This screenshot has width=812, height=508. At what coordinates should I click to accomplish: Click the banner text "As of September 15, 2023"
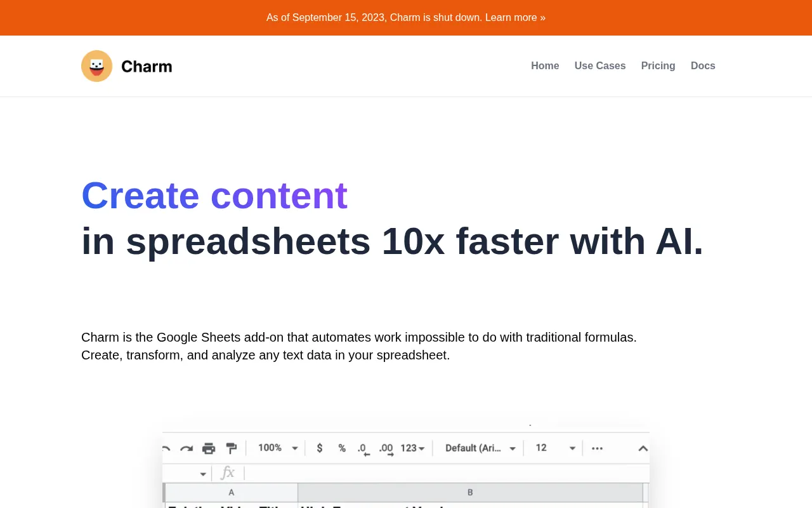coord(325,18)
